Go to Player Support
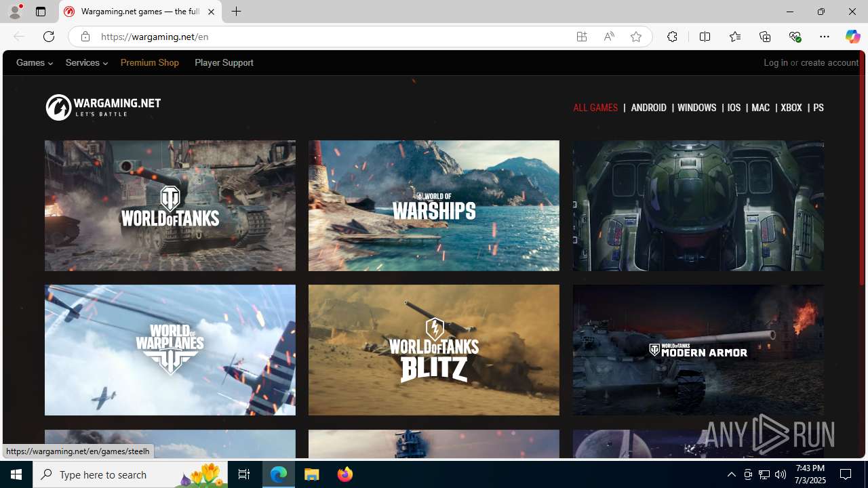Viewport: 868px width, 488px height. [224, 62]
